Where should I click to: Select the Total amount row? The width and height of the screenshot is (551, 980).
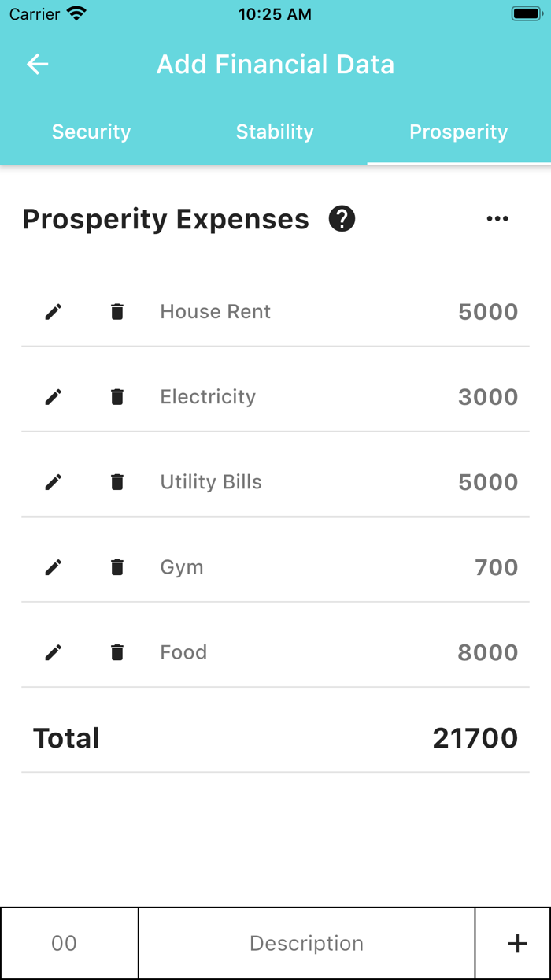(275, 737)
